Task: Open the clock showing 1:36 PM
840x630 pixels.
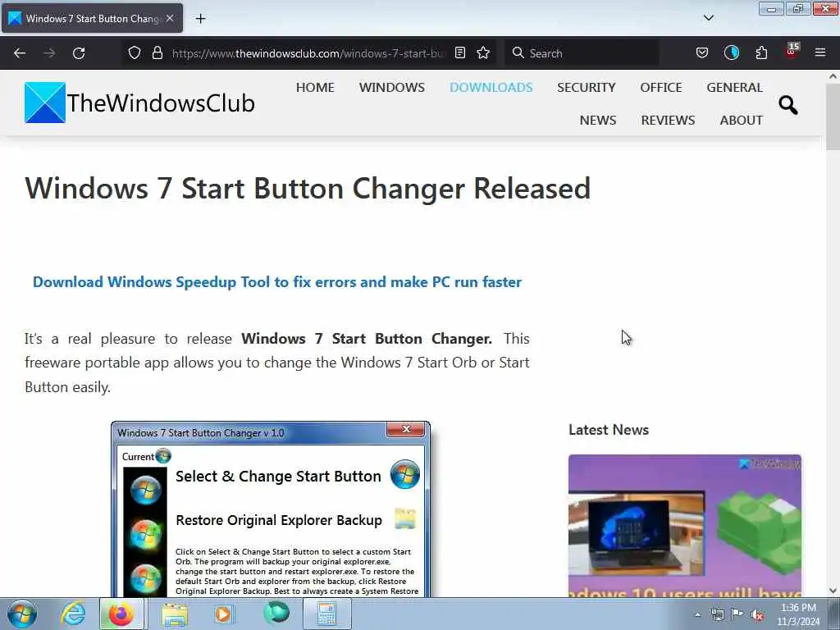Action: (798, 614)
